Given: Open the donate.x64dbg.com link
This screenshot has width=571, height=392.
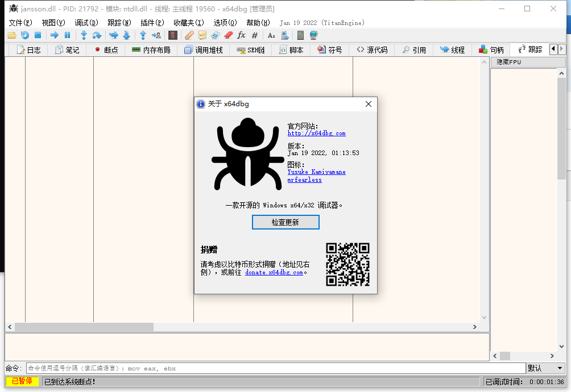Looking at the screenshot, I should 274,272.
